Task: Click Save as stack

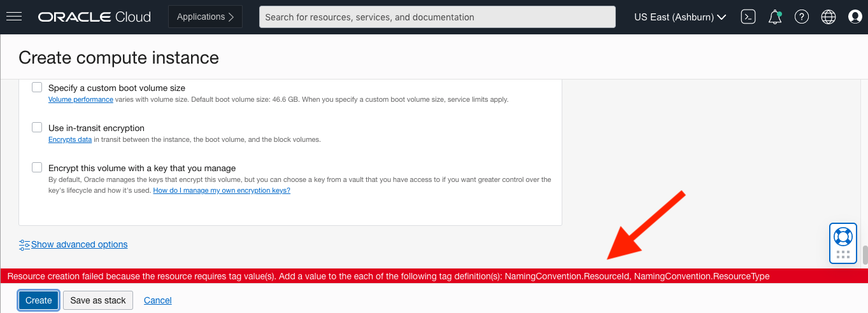Action: [98, 300]
